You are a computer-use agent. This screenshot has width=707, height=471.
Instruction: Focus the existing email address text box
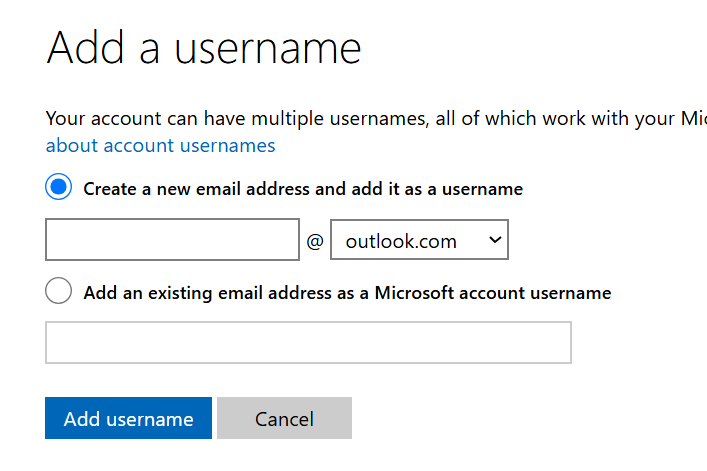point(308,343)
